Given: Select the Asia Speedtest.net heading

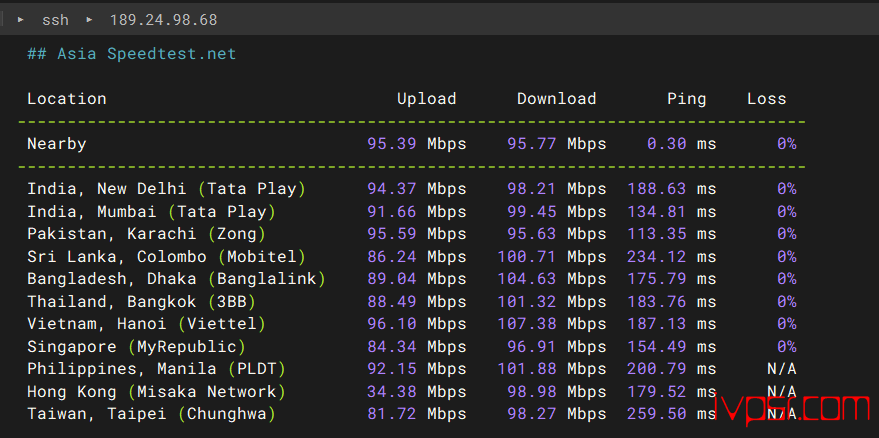Looking at the screenshot, I should [132, 54].
